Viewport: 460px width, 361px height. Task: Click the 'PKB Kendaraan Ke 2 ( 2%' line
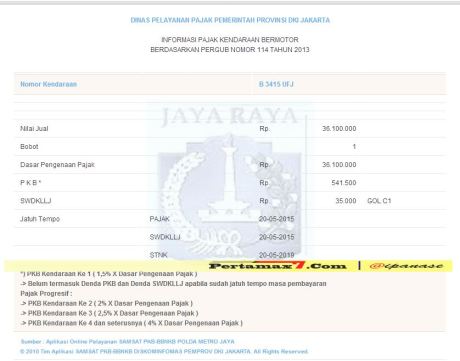tap(107, 303)
